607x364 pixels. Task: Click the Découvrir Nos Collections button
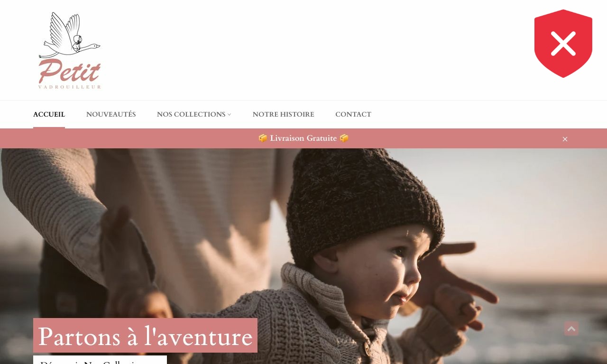click(100, 360)
